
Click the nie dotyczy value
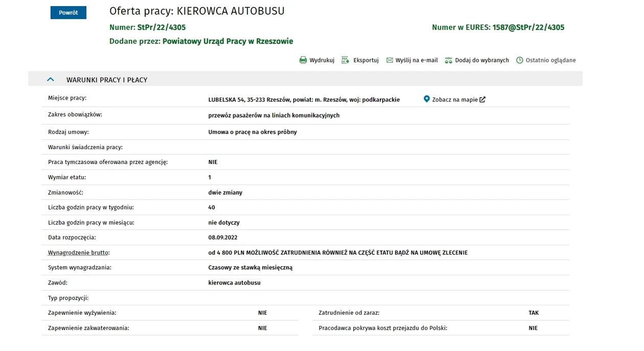(224, 223)
